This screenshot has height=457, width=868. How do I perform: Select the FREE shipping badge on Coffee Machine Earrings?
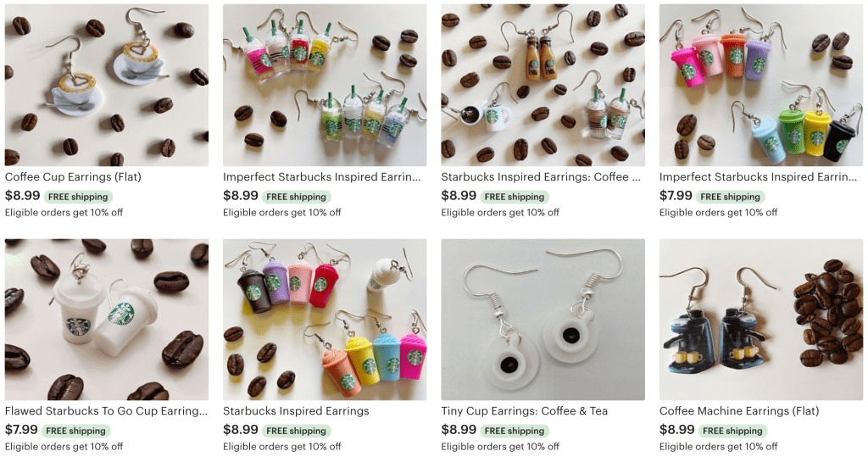732,431
